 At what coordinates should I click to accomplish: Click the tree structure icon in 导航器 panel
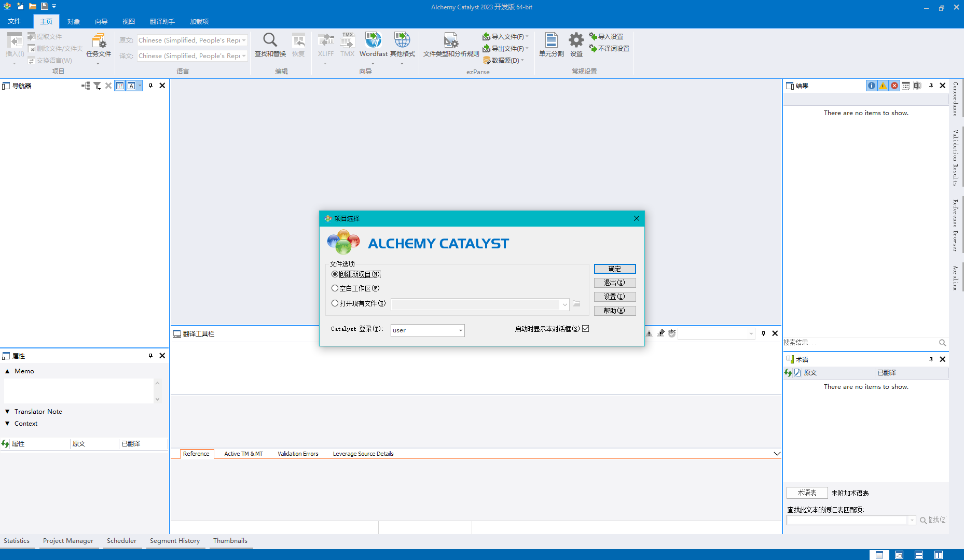pyautogui.click(x=86, y=86)
